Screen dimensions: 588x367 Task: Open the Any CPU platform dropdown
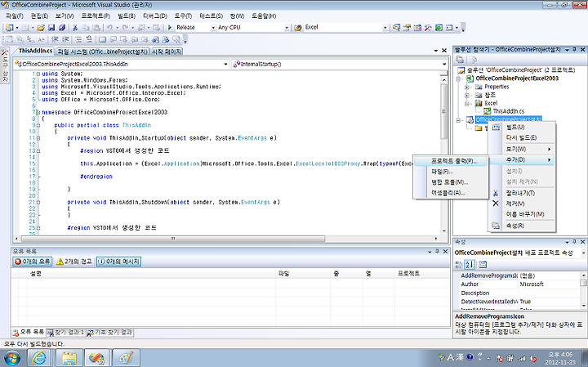tap(287, 28)
